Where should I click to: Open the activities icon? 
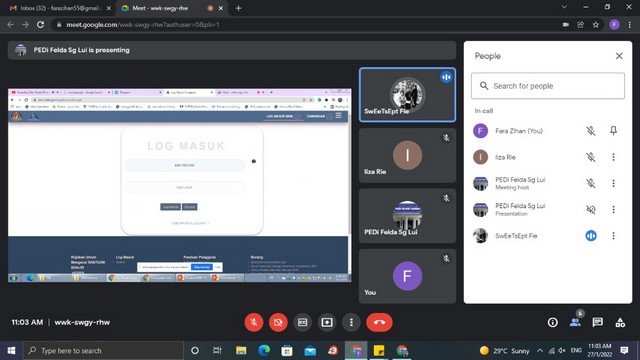point(620,322)
